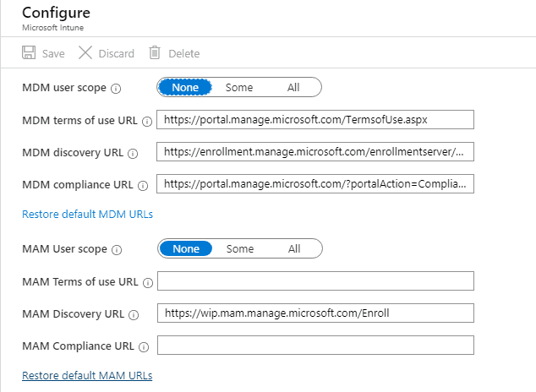This screenshot has height=392, width=536.
Task: Click the MDM discovery URL label
Action: 73,153
